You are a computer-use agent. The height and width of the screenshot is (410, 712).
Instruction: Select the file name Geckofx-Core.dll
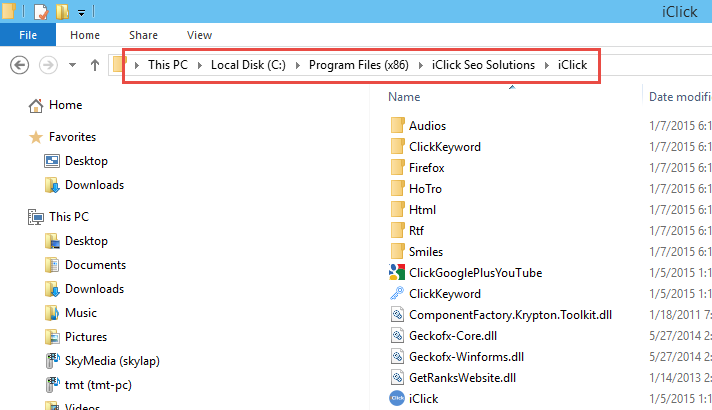point(453,336)
